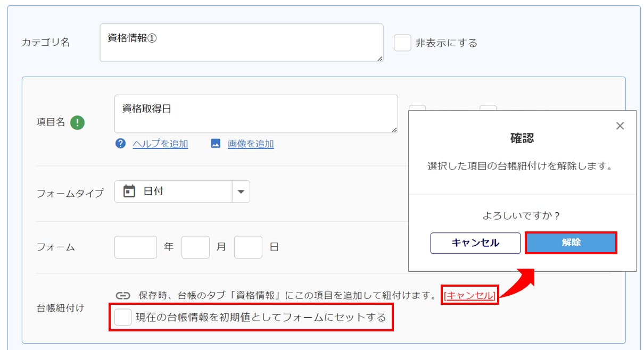Click the 日 day input box
Viewport: 644px width, 350px height.
tap(248, 247)
